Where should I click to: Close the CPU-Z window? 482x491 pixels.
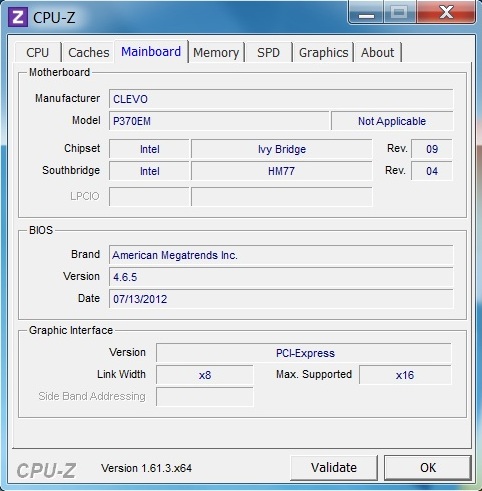click(x=446, y=13)
